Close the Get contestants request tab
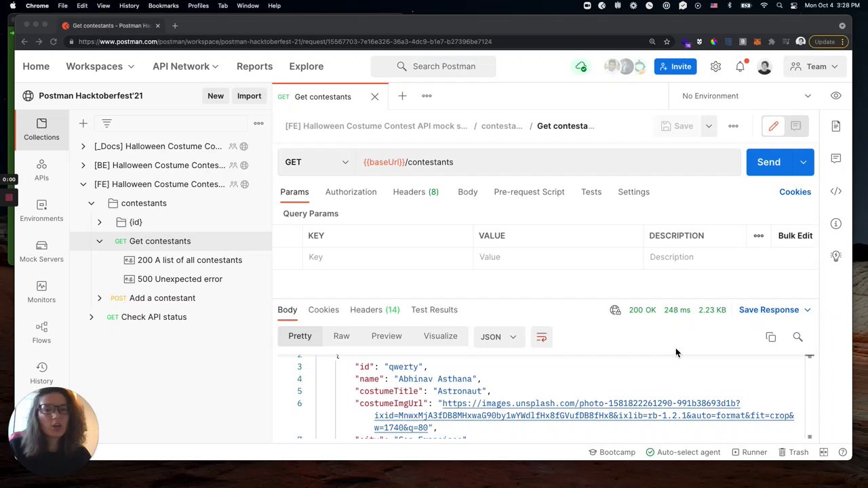The height and width of the screenshot is (488, 868). point(374,96)
